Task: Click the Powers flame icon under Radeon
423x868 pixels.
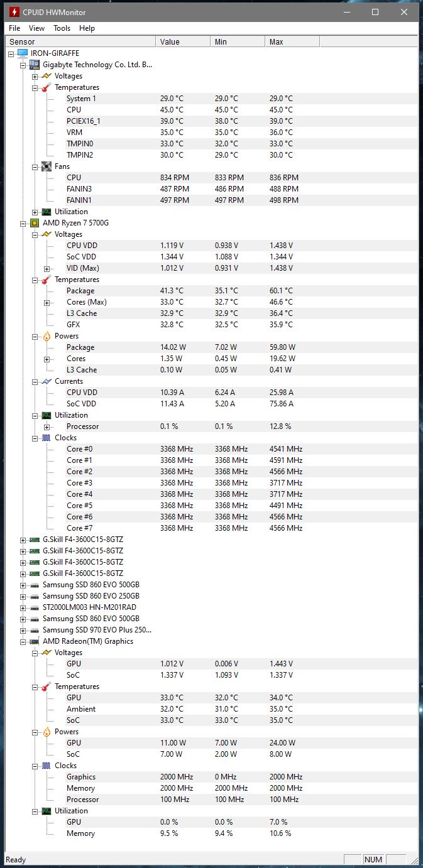Action: pos(47,732)
